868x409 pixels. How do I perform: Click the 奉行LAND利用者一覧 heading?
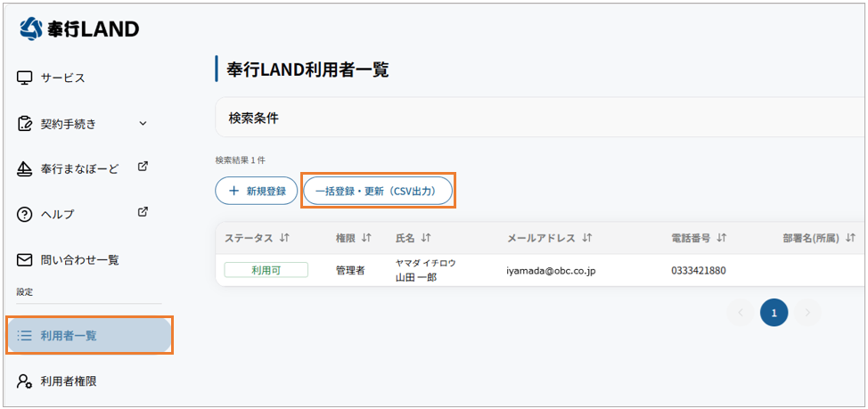coord(307,70)
